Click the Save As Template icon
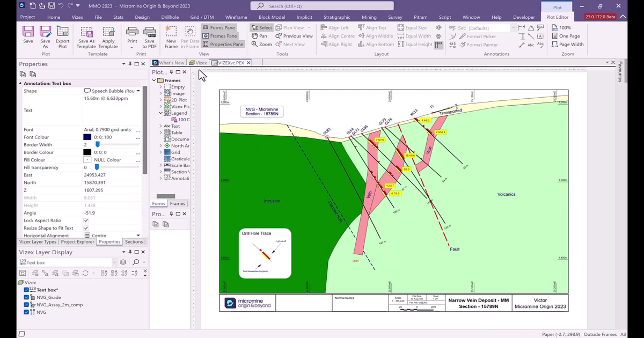This screenshot has height=338, width=644. (x=86, y=32)
